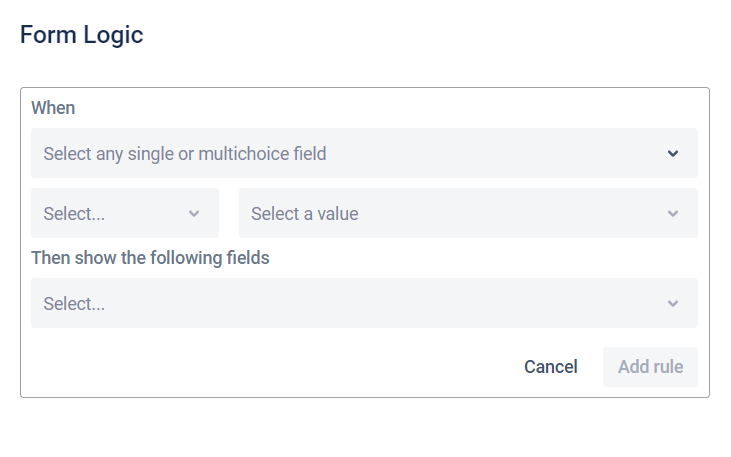
Task: Expand the dropdown under "Then show the following fields"
Action: click(x=364, y=303)
